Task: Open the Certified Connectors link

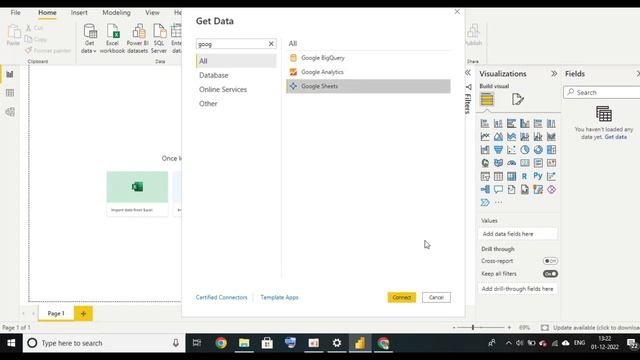Action: (x=222, y=298)
